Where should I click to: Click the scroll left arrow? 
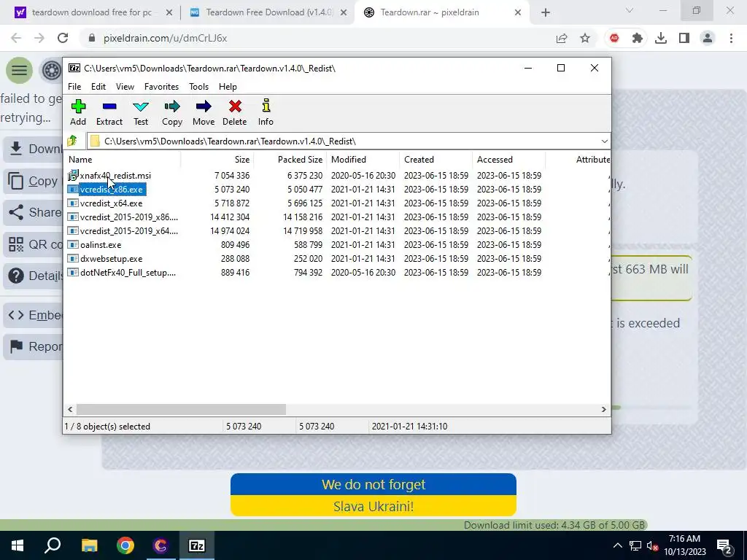pos(70,410)
